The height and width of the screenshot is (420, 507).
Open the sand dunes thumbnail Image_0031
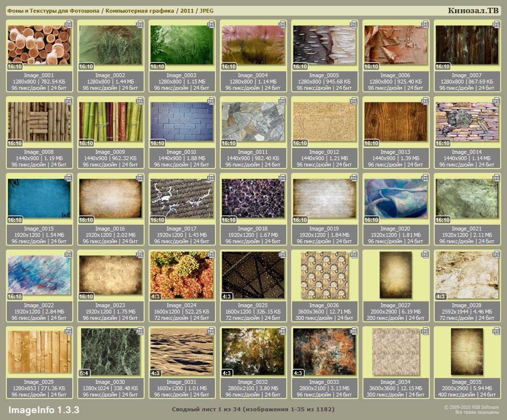[181, 352]
